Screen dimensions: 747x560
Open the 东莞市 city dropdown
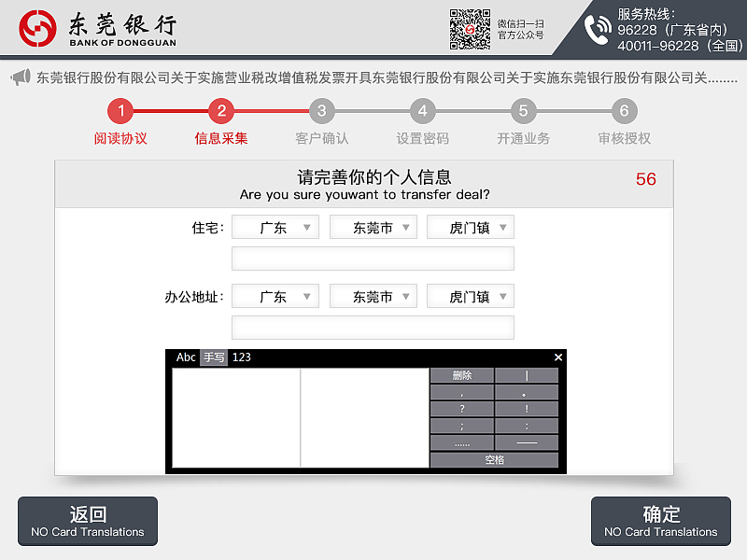coord(373,226)
